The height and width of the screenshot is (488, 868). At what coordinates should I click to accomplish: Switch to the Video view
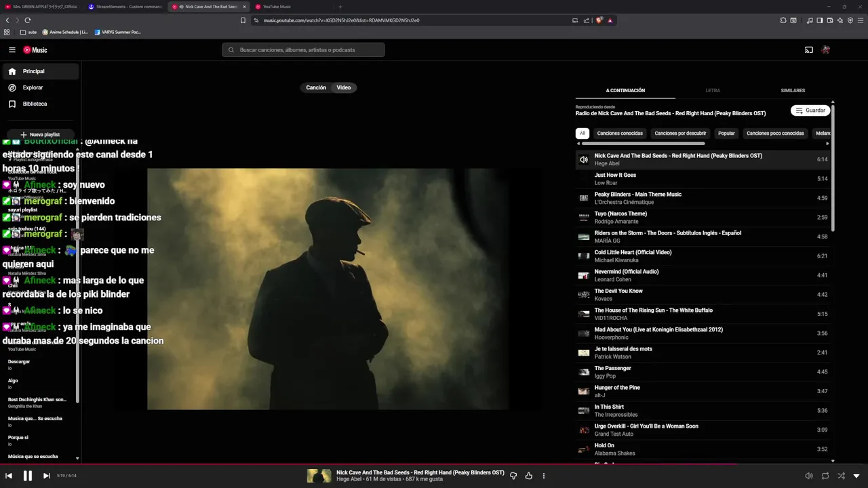click(x=344, y=87)
